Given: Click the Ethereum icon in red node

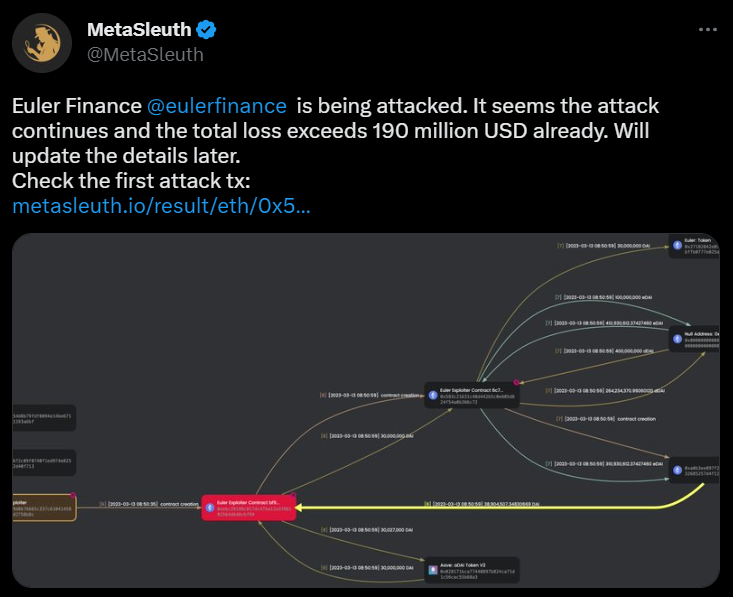Looking at the screenshot, I should pos(210,508).
